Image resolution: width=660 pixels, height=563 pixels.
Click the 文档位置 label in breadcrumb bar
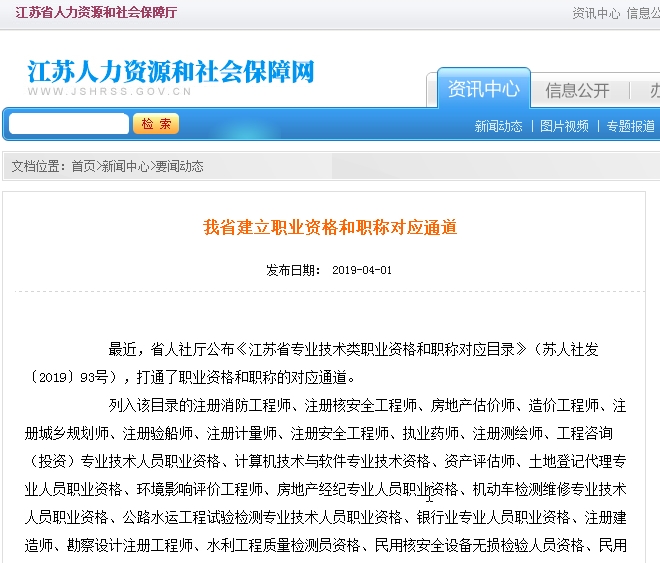coord(37,166)
